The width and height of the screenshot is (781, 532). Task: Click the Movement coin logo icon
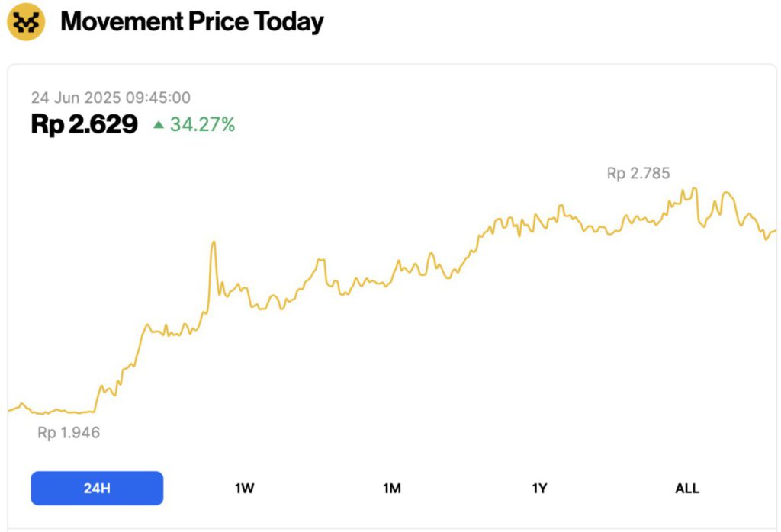click(x=26, y=22)
